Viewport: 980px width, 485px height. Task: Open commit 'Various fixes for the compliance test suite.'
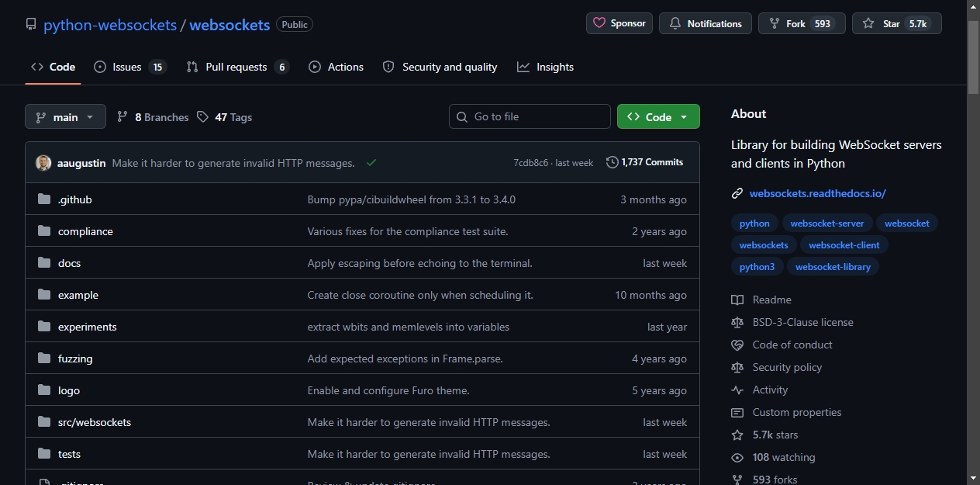[x=408, y=231]
